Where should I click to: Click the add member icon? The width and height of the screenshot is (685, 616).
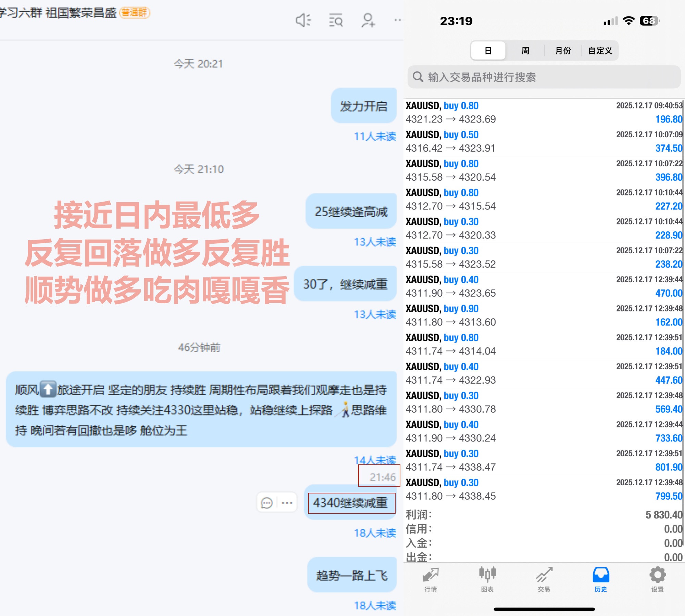(x=368, y=21)
